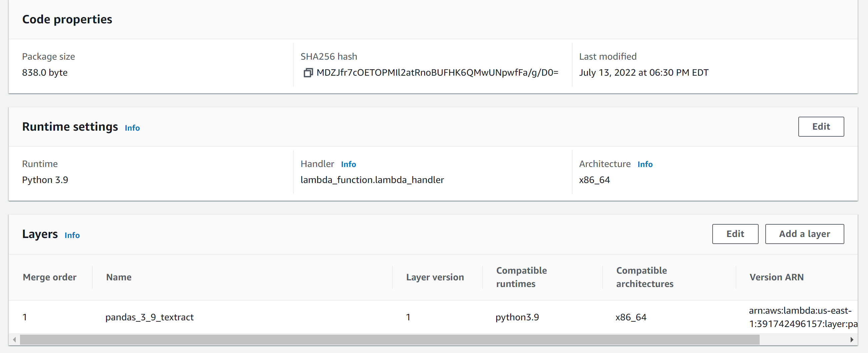Open Info beside the Architecture label

pos(645,164)
